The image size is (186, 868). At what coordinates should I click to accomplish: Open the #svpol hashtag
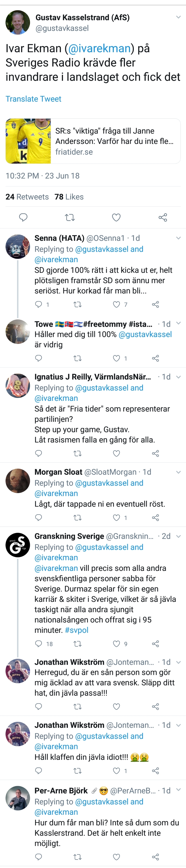tap(77, 630)
